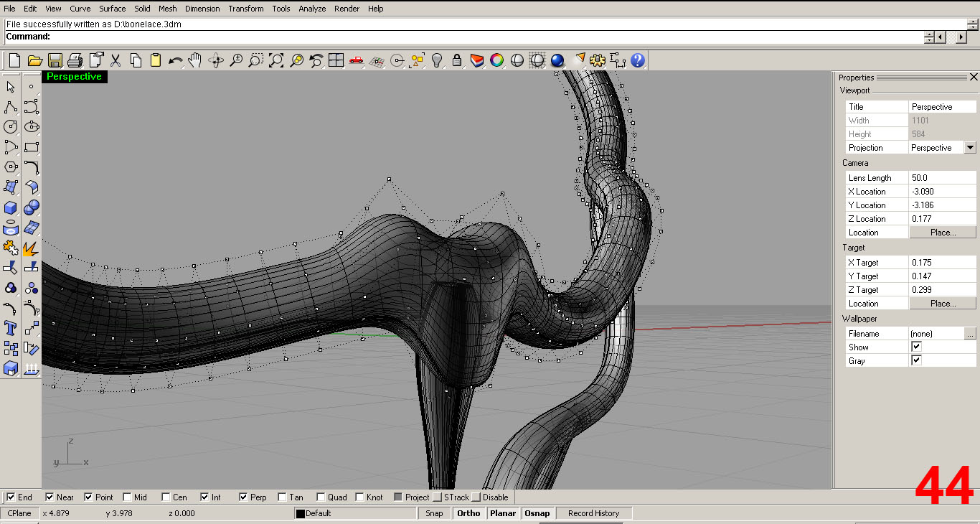This screenshot has width=980, height=524.
Task: Open the Curve menu
Action: [x=80, y=9]
